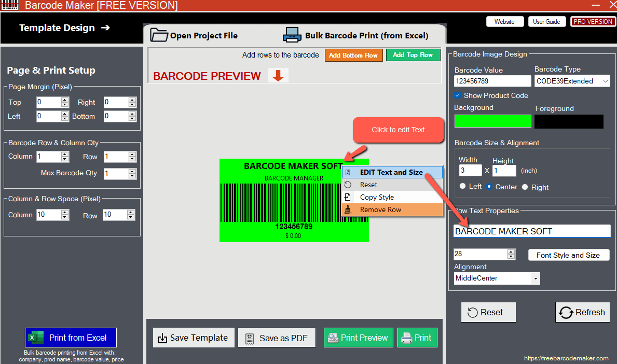Open the Barcode Type dropdown
The height and width of the screenshot is (364, 617).
tap(605, 81)
